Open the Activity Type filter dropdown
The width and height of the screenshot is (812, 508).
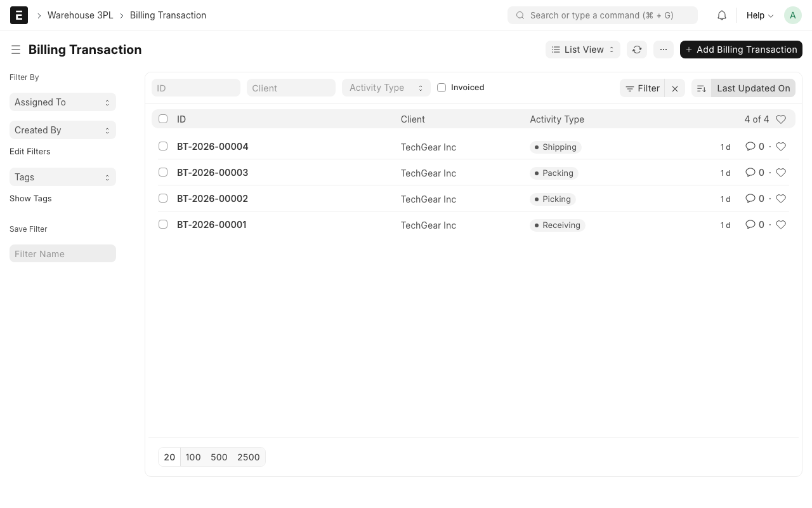coord(386,87)
